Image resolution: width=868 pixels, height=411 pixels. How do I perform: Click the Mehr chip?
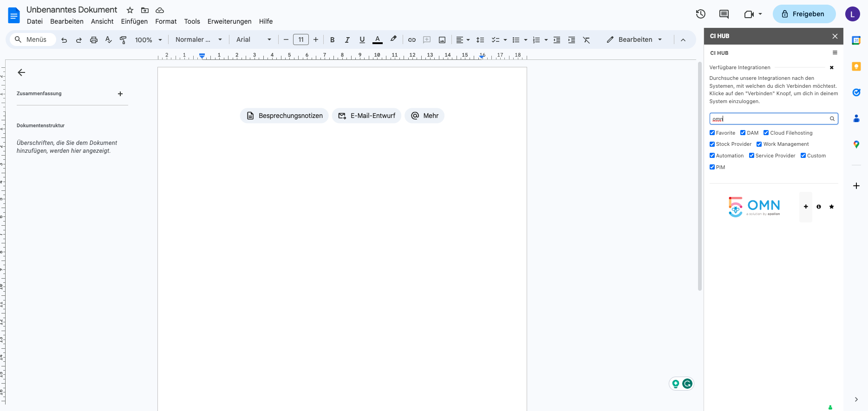pyautogui.click(x=424, y=116)
